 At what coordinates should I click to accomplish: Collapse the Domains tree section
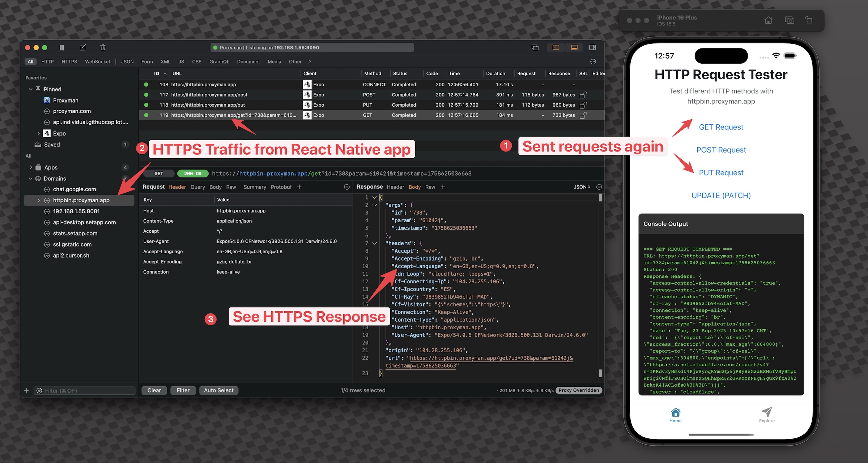(31, 179)
